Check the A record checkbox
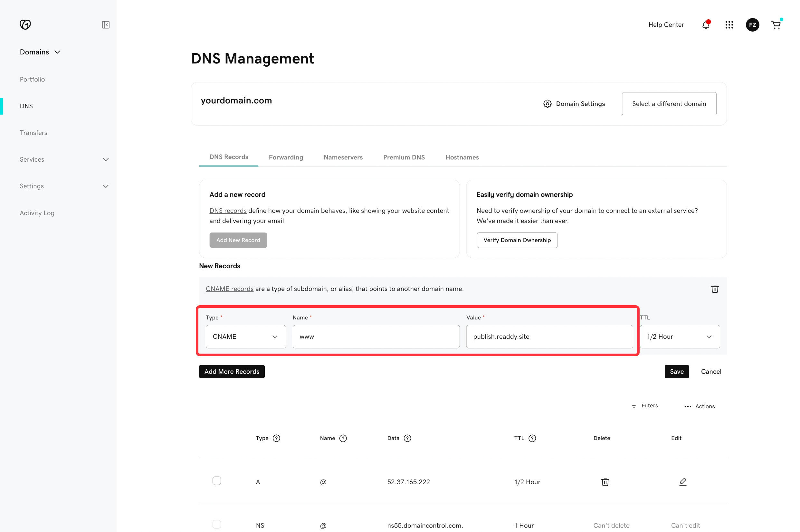The width and height of the screenshot is (800, 532). pyautogui.click(x=216, y=481)
